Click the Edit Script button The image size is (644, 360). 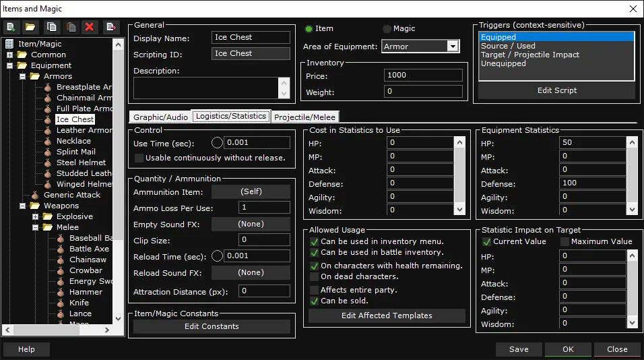557,90
